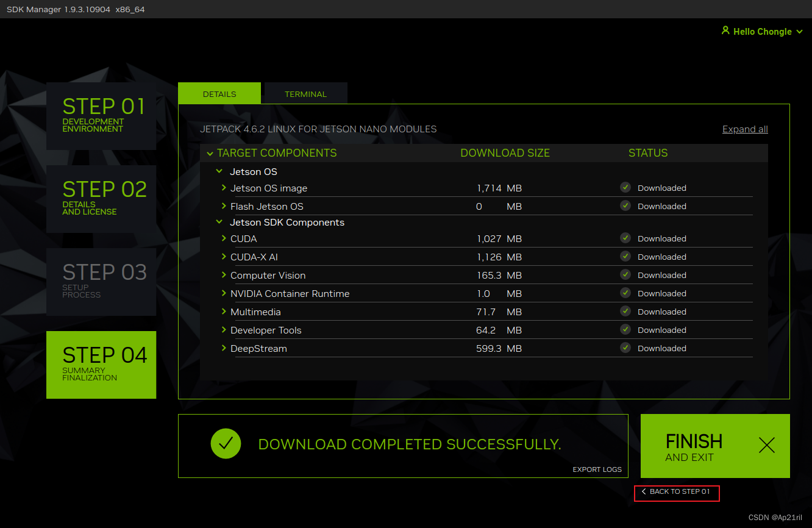Click the 1,027 MB size for CUDA
The width and height of the screenshot is (812, 528).
point(499,239)
